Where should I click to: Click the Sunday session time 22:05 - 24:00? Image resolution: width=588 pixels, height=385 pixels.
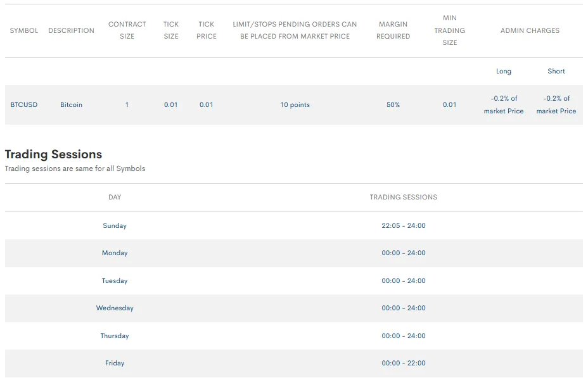403,225
